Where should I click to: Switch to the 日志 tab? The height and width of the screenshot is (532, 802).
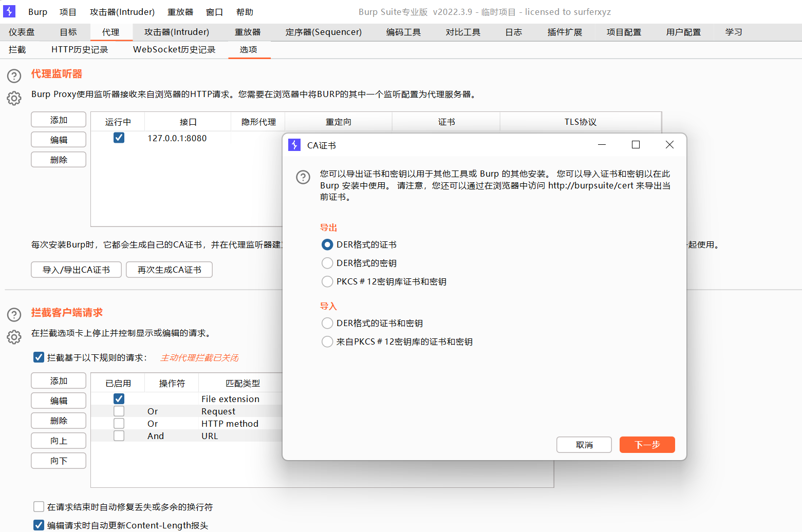[514, 32]
